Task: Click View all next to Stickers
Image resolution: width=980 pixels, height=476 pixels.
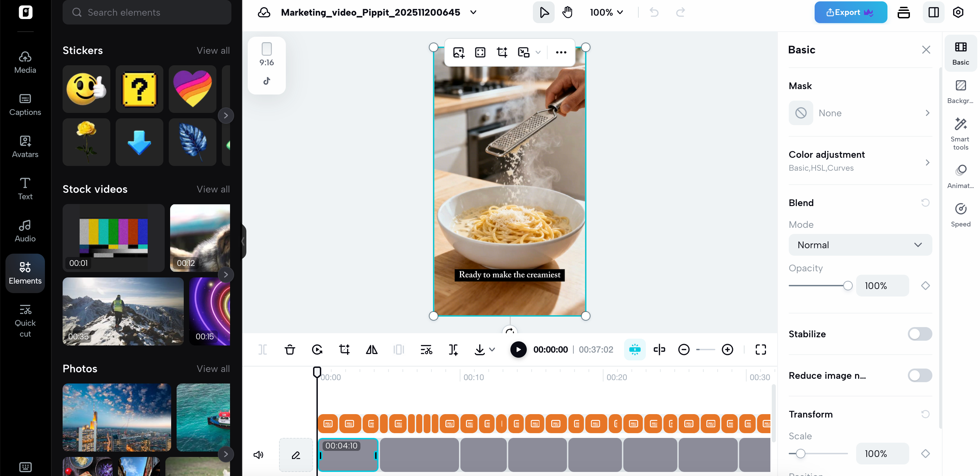Action: tap(213, 51)
